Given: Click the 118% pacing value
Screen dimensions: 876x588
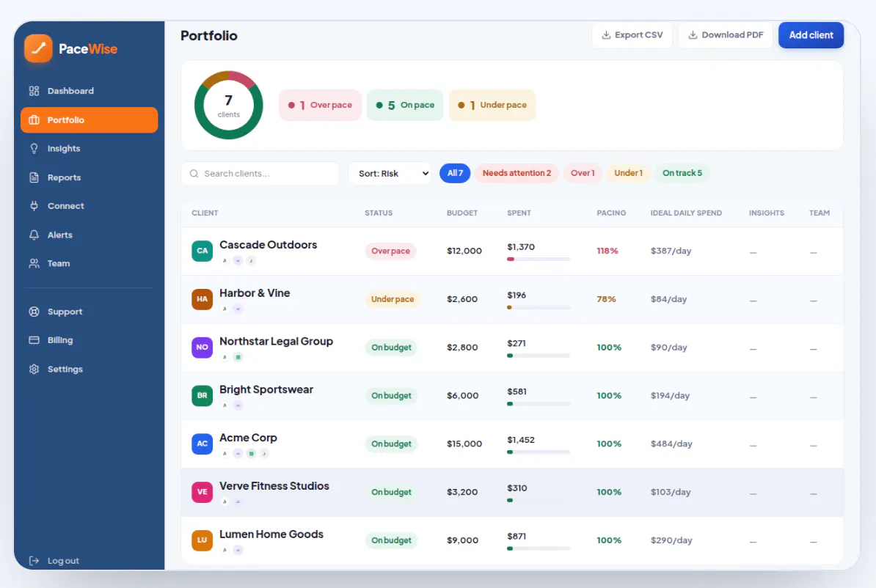Looking at the screenshot, I should [x=607, y=251].
